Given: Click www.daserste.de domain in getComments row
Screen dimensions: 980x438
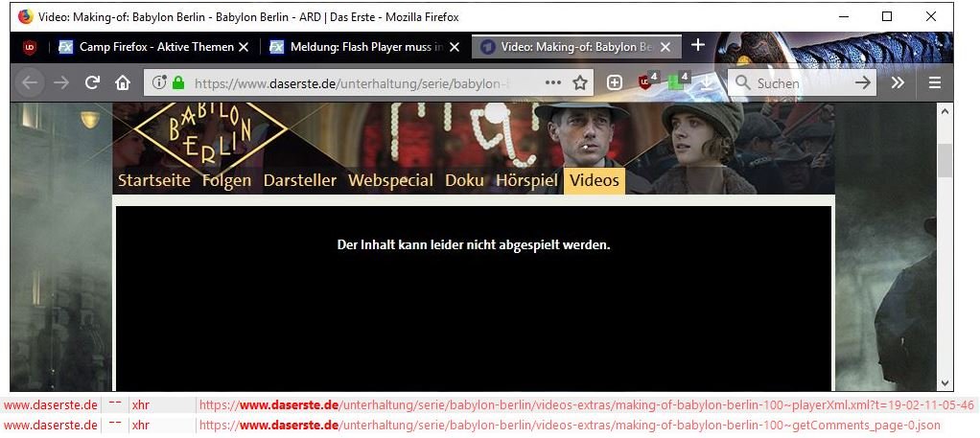Looking at the screenshot, I should pos(51,426).
